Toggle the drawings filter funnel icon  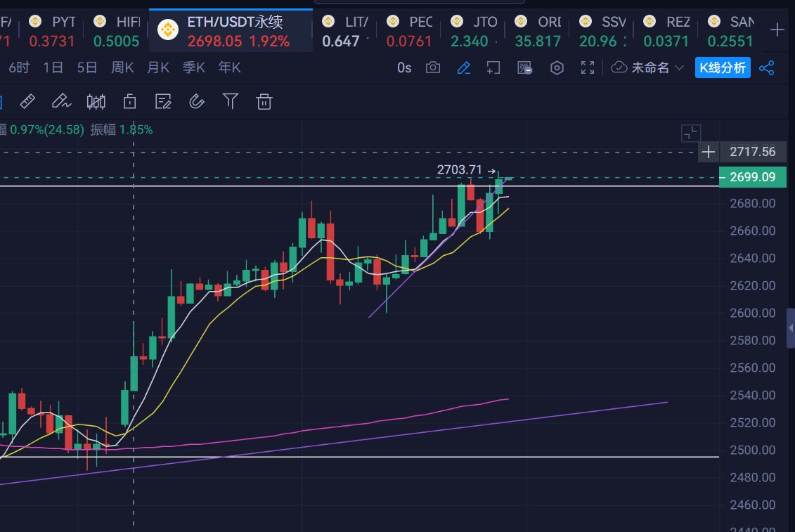pos(230,101)
